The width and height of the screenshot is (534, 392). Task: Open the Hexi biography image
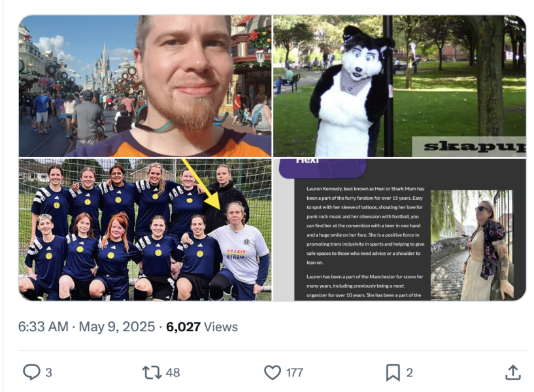coord(400,229)
